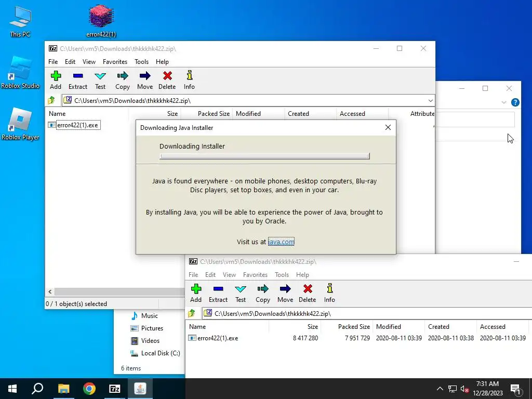
Task: Open the Tools menu in the lower 7-Zip window
Action: (282, 275)
